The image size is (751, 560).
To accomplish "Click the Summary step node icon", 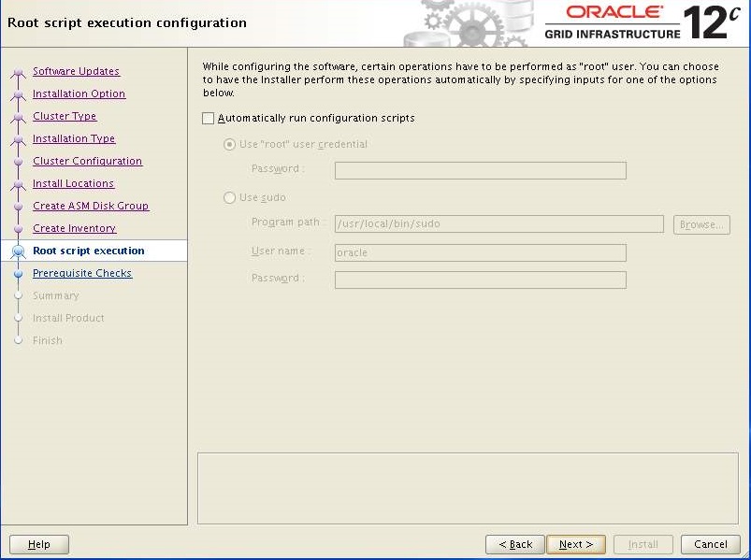I will pos(18,295).
